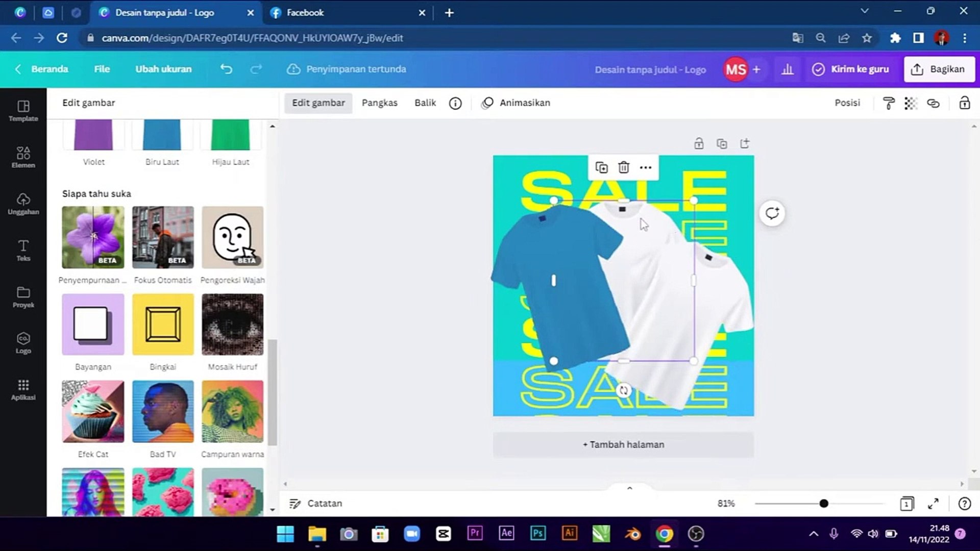Viewport: 980px width, 551px height.
Task: Select the Pangkas crop option
Action: [379, 103]
